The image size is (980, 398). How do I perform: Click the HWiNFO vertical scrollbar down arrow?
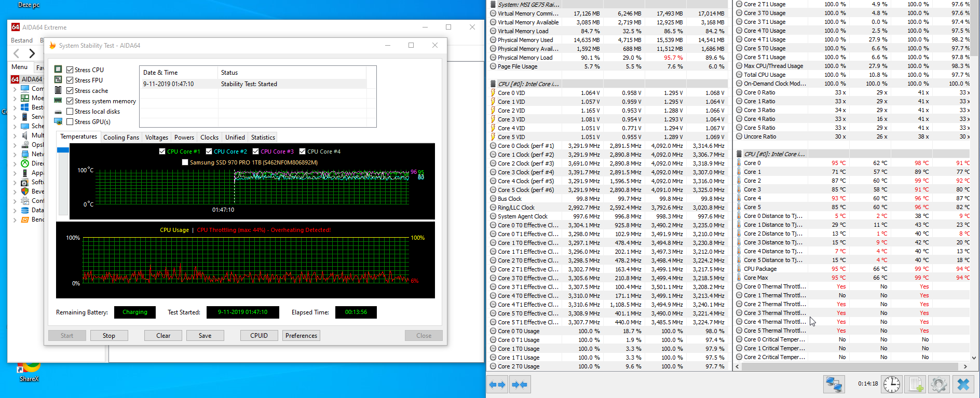pyautogui.click(x=974, y=358)
